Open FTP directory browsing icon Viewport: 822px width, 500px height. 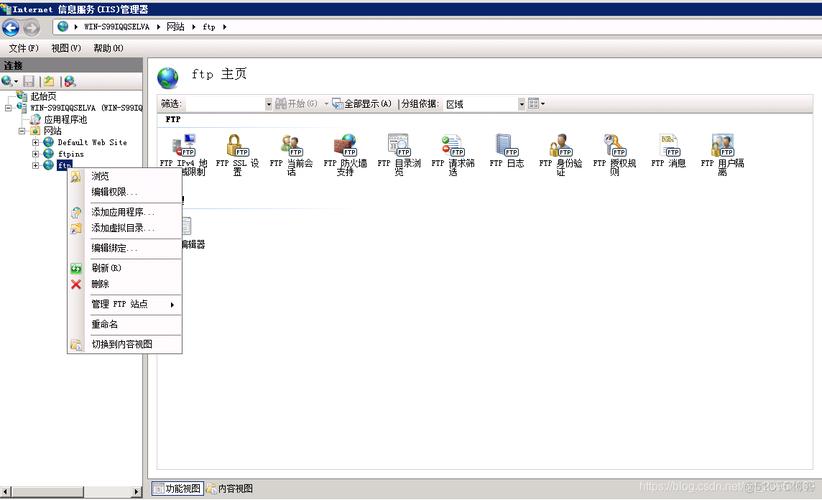click(x=399, y=154)
